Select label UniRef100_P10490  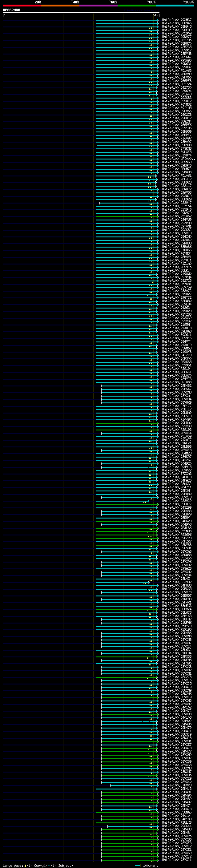coord(177,419)
